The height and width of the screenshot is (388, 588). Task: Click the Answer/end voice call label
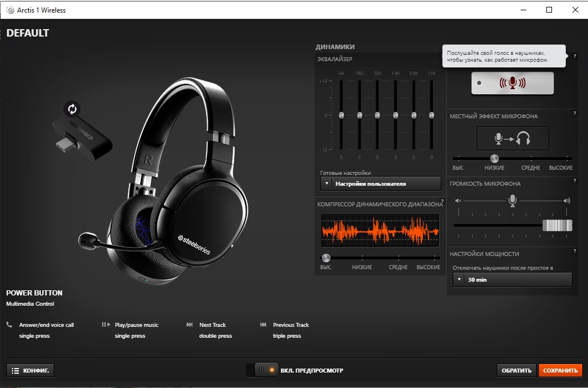tap(46, 325)
